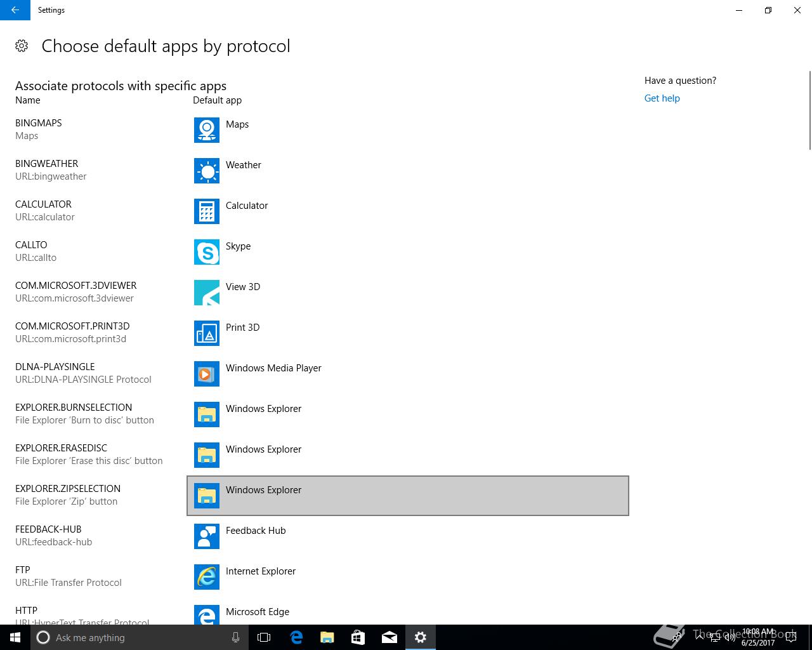Click the Weather app icon
Image resolution: width=812 pixels, height=650 pixels.
[207, 171]
